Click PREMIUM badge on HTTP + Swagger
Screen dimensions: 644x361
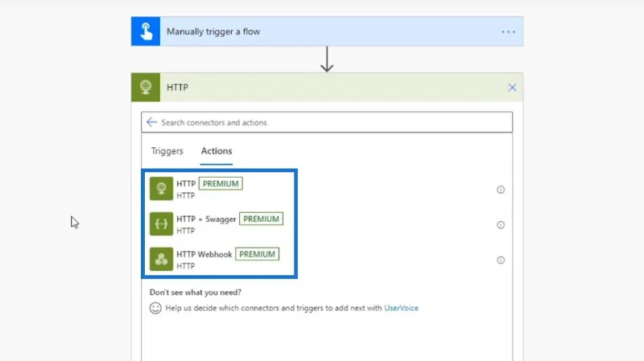coord(261,219)
